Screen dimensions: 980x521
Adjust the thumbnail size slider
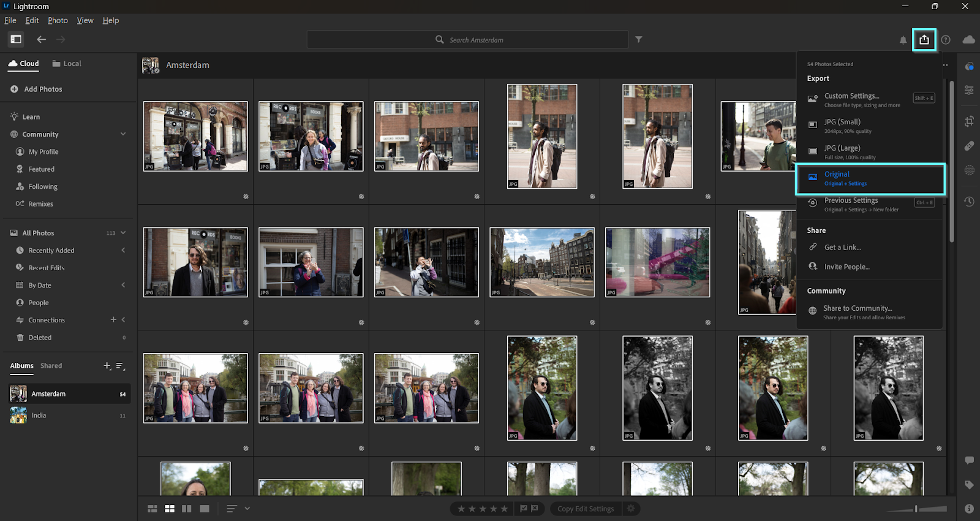[x=918, y=509]
